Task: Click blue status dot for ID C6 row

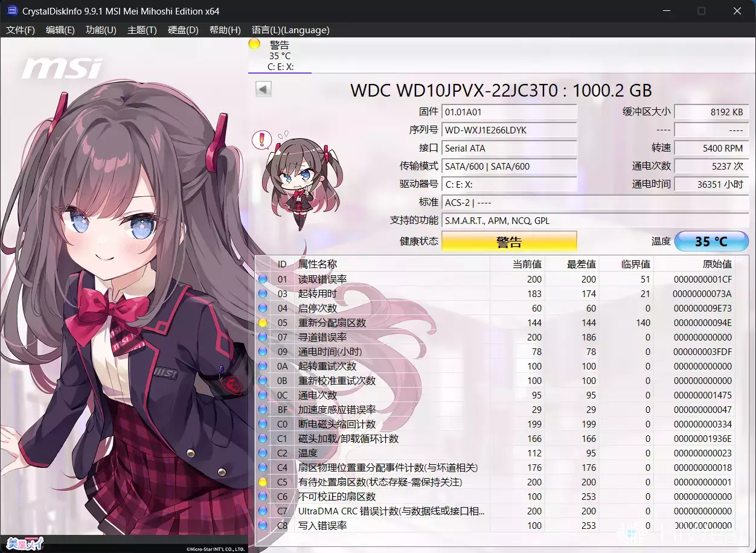Action: coord(263,496)
